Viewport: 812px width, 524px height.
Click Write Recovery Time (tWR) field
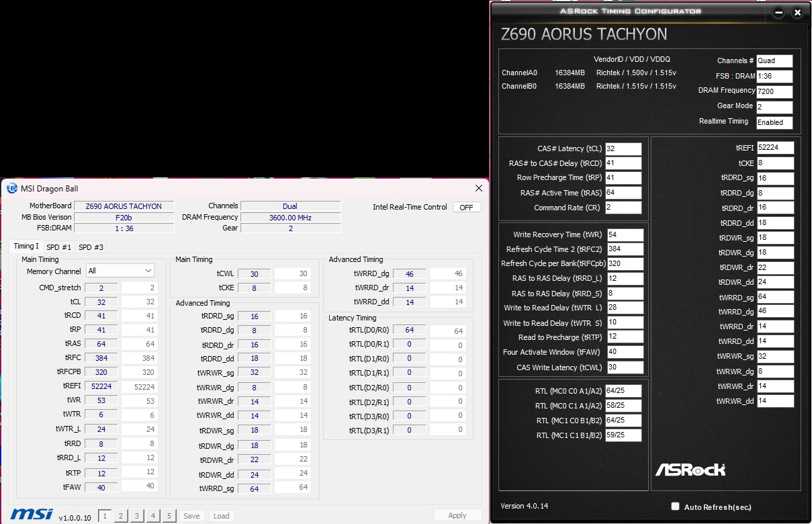pos(625,234)
